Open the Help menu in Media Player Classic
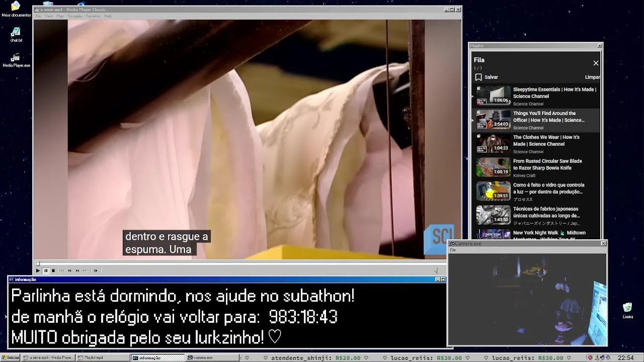 point(108,16)
